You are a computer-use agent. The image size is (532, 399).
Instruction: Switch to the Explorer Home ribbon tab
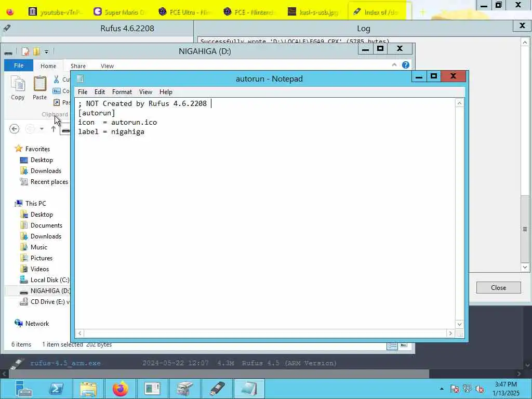coord(48,66)
